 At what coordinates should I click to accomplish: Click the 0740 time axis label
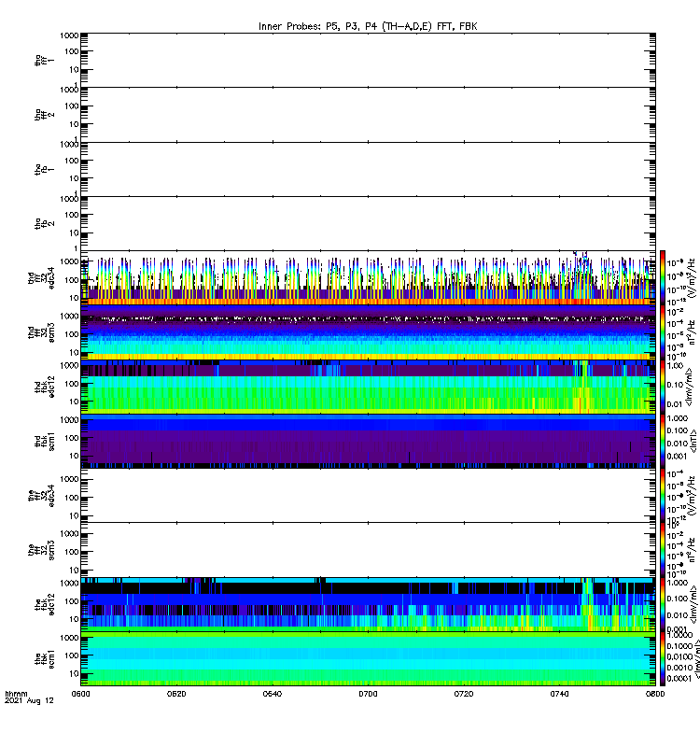(x=559, y=694)
